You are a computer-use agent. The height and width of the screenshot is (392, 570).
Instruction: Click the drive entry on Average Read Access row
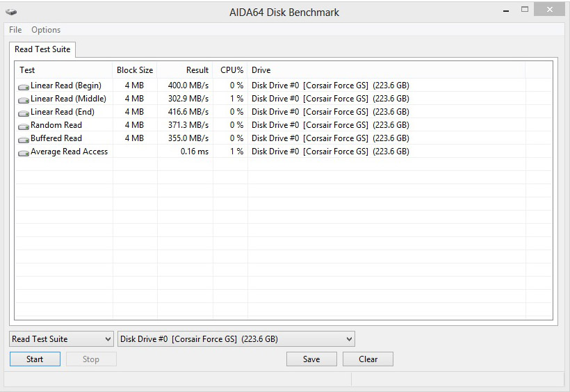point(330,152)
